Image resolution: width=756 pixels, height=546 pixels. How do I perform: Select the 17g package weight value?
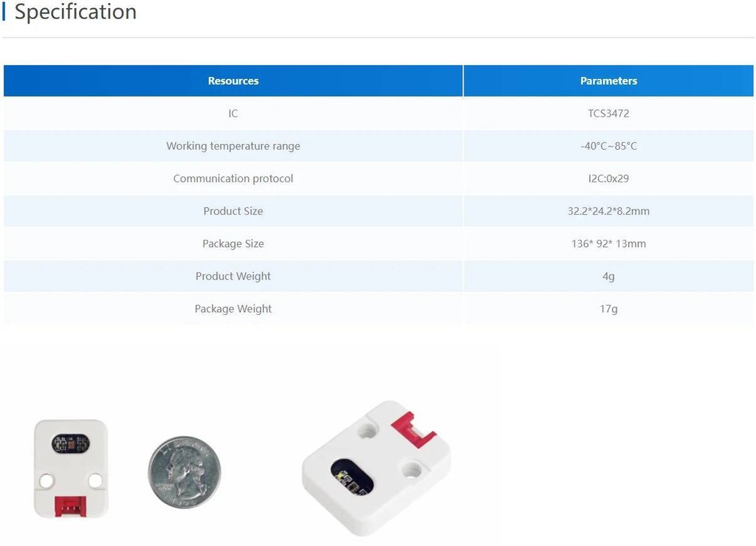[608, 308]
